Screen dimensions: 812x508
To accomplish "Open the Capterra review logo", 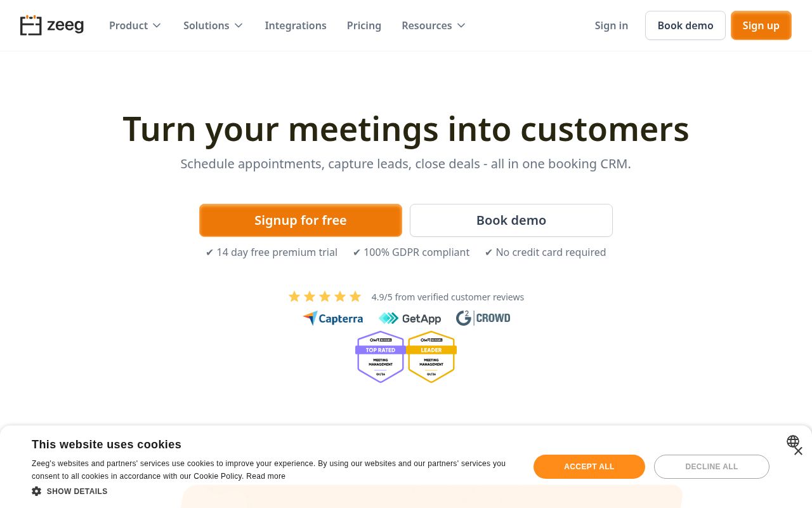I will pyautogui.click(x=333, y=318).
